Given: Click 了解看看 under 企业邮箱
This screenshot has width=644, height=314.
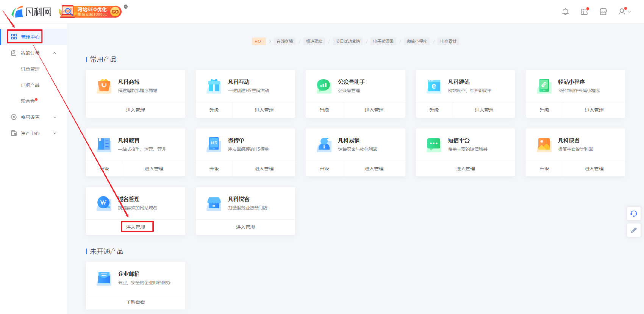Looking at the screenshot, I should pyautogui.click(x=136, y=302).
